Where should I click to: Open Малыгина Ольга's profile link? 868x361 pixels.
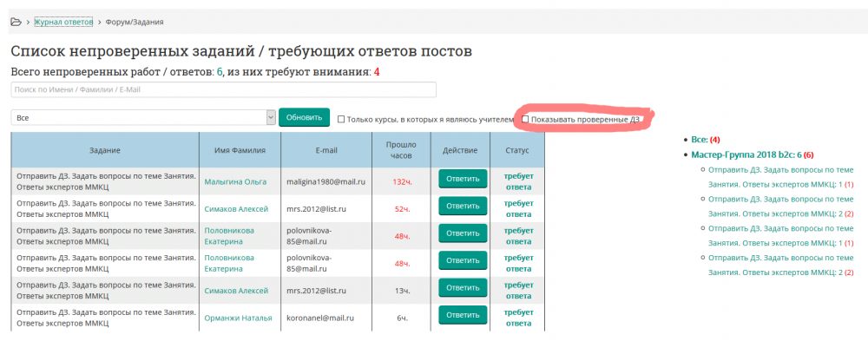coord(235,182)
